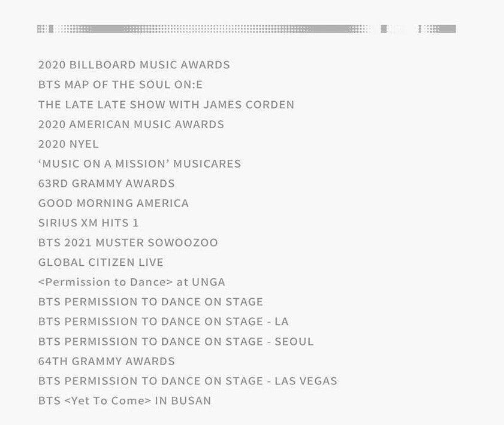Select 63RD GRAMMY AWARDS item
The height and width of the screenshot is (425, 504).
107,184
